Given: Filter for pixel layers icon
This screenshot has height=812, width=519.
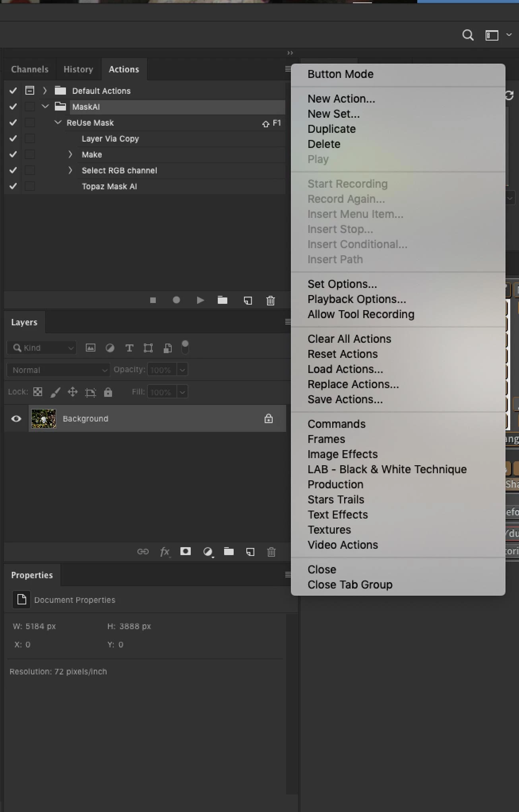Looking at the screenshot, I should [x=91, y=348].
